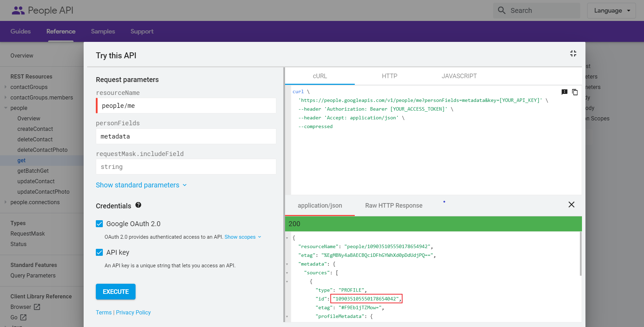This screenshot has height=327, width=644.
Task: Open the updateContact method page
Action: click(36, 181)
